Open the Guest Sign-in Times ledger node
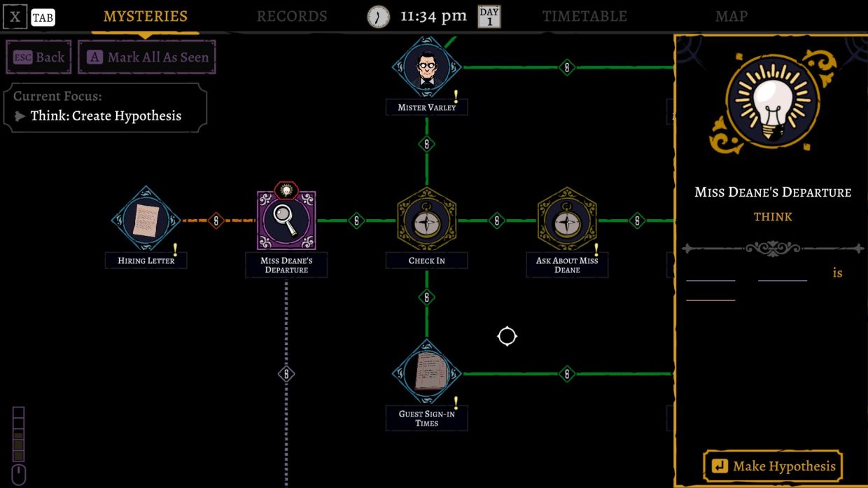 [427, 373]
